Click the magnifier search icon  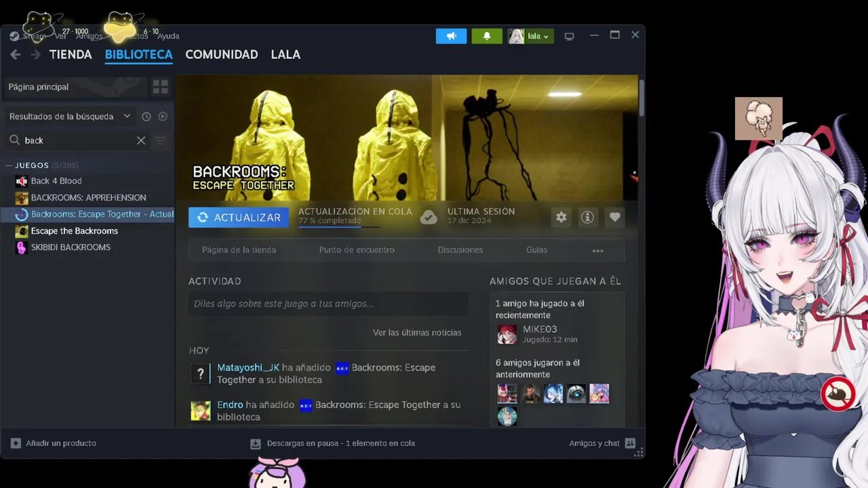point(14,140)
